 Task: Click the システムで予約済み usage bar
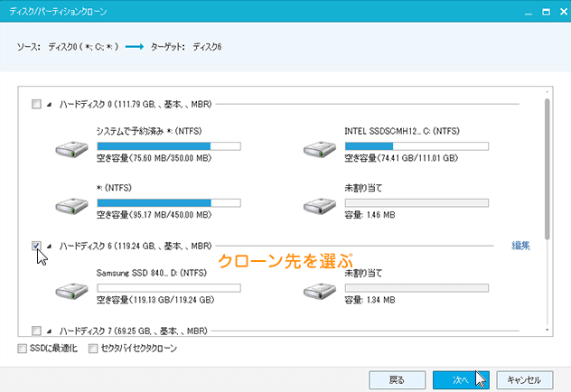point(169,146)
